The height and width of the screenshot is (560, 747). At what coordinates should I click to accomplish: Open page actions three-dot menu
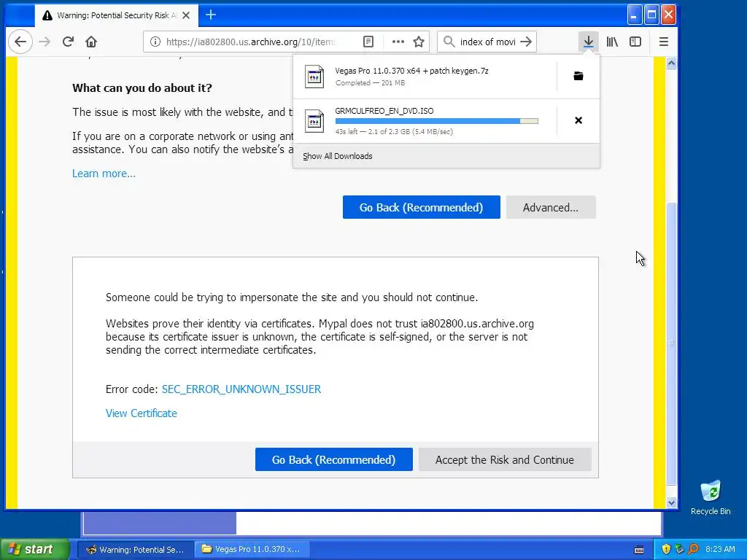coord(398,42)
